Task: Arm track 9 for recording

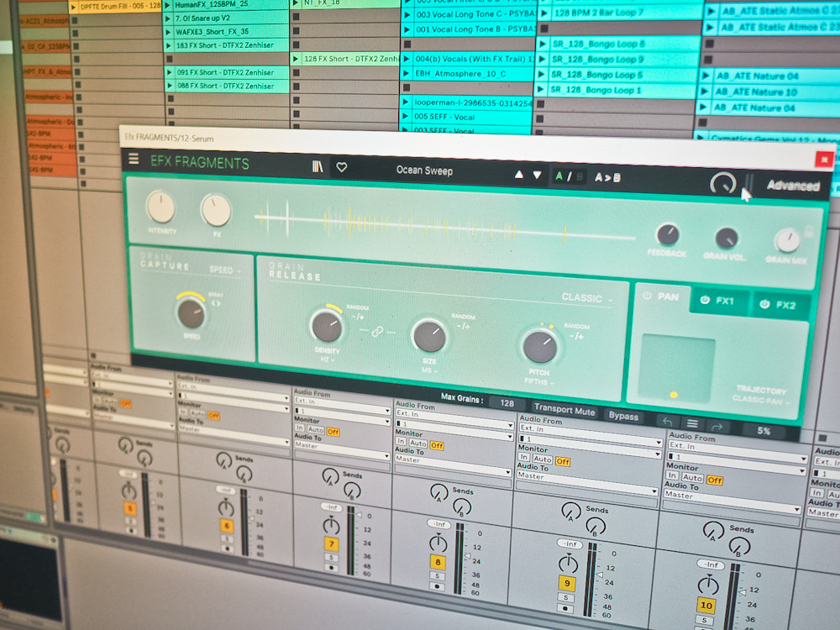Action: (567, 608)
